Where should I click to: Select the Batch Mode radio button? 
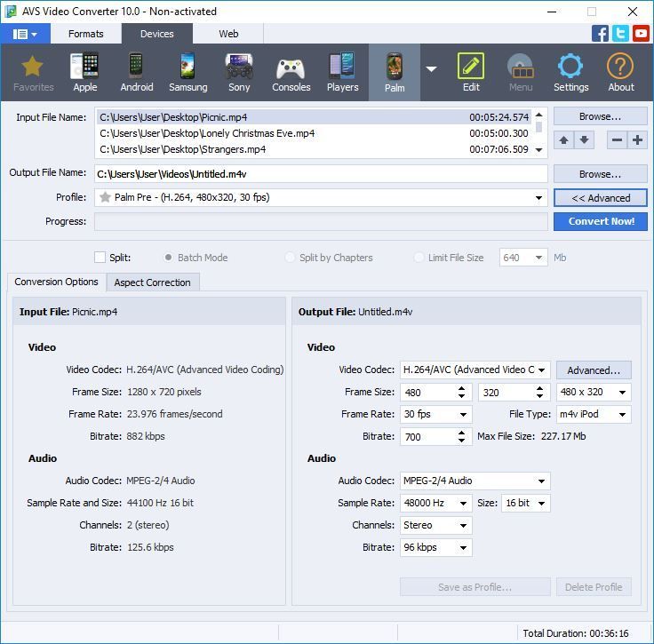tap(168, 258)
